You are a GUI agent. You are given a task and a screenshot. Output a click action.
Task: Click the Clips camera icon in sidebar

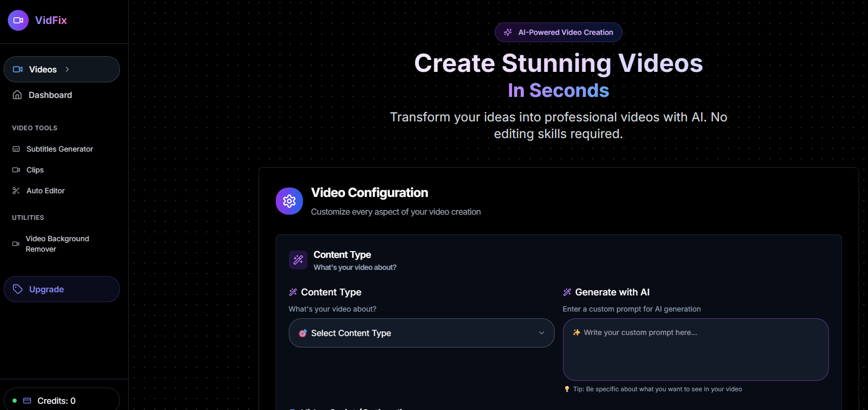point(16,170)
